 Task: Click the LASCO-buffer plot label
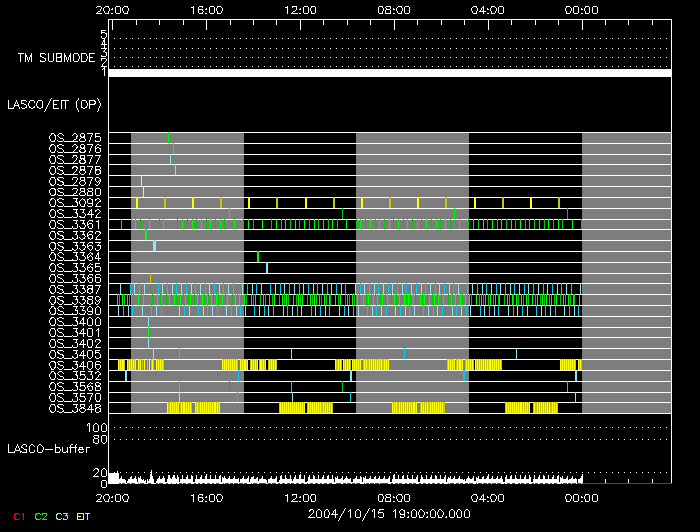click(49, 449)
